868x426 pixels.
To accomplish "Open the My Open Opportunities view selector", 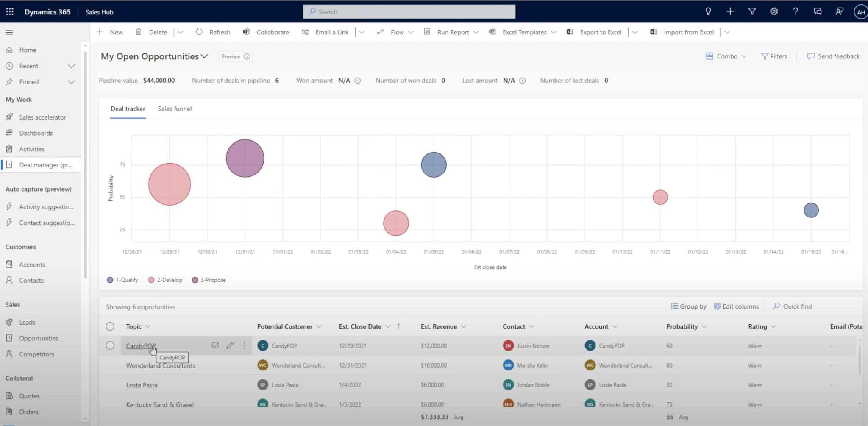I will coord(205,56).
